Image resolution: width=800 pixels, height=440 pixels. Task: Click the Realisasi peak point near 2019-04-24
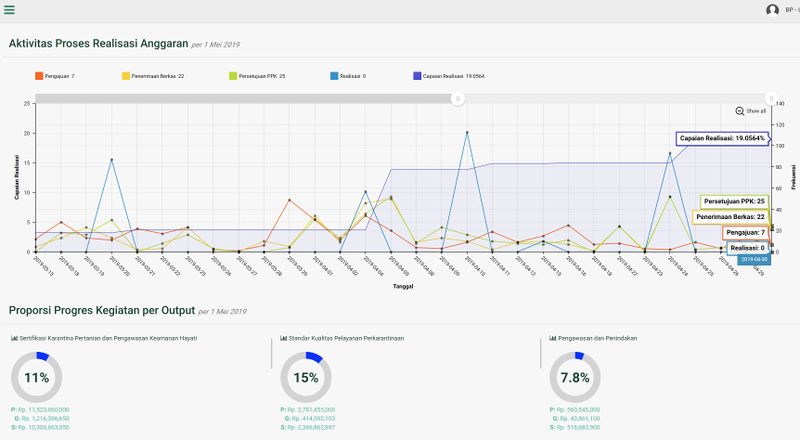click(x=670, y=153)
